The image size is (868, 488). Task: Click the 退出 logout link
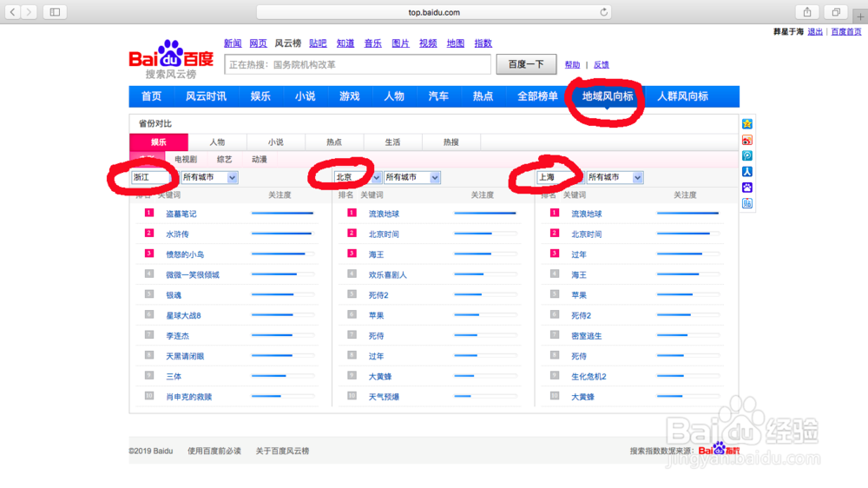(815, 32)
